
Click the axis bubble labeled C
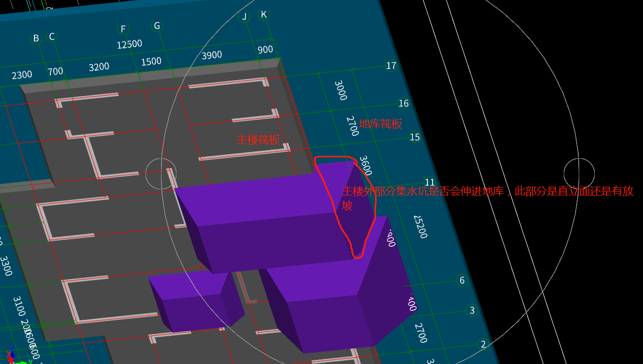pos(51,37)
